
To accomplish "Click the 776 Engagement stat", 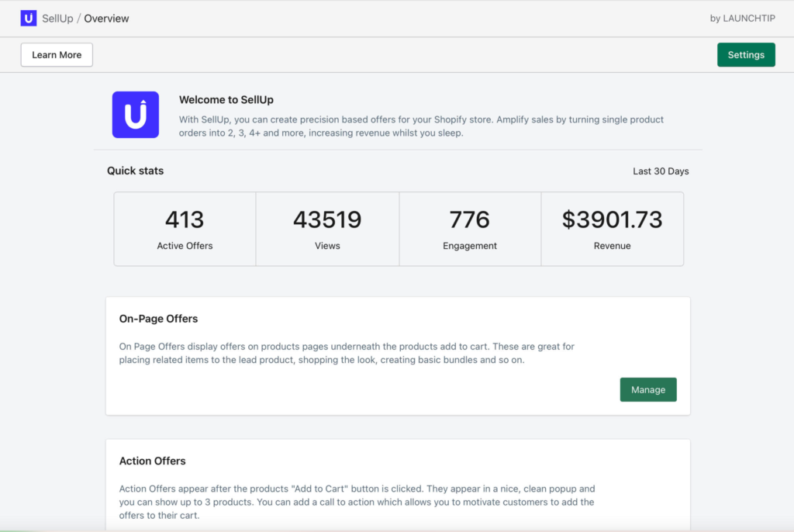I will pos(470,229).
